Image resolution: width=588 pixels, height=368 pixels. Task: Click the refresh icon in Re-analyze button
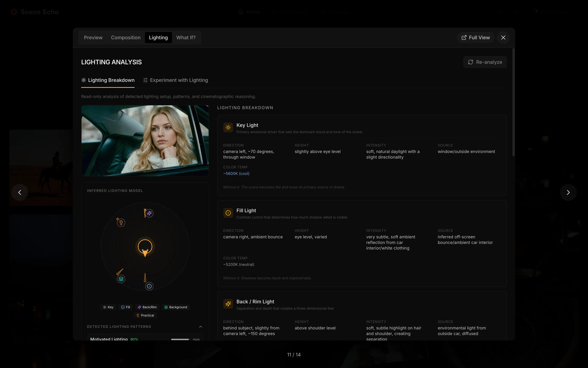(x=470, y=62)
